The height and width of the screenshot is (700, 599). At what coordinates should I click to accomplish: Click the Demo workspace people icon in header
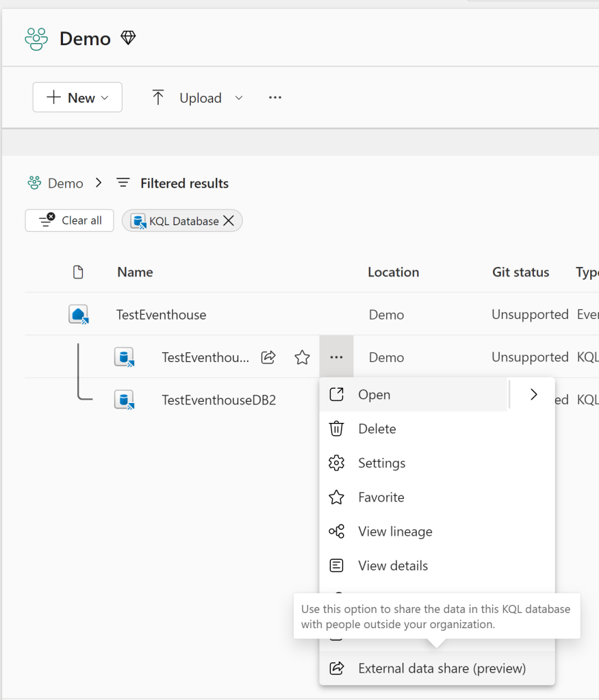(36, 38)
